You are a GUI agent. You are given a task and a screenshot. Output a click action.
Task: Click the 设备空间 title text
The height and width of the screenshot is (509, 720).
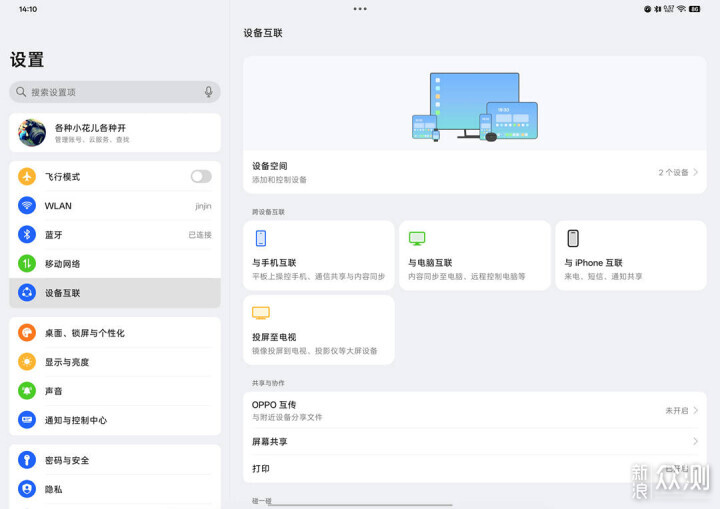click(270, 166)
